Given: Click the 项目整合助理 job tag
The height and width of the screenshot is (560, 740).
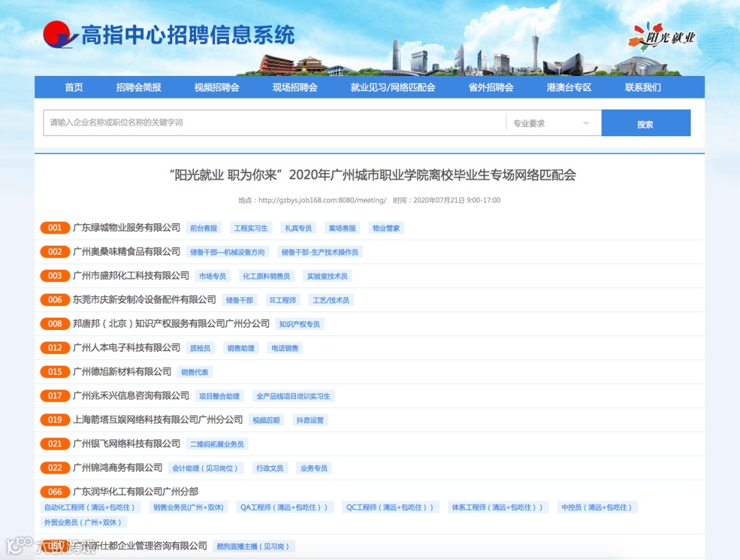Looking at the screenshot, I should (219, 396).
